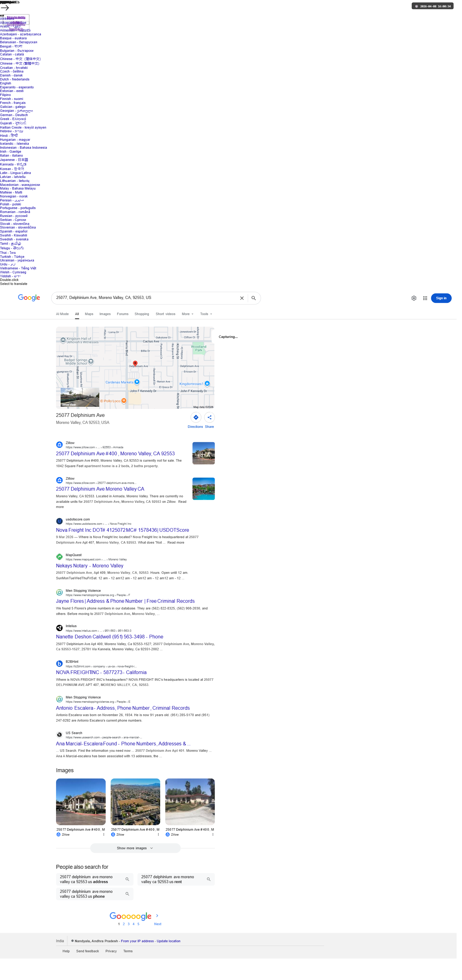This screenshot has width=462, height=980.
Task: Click the Next page link
Action: coord(157,924)
